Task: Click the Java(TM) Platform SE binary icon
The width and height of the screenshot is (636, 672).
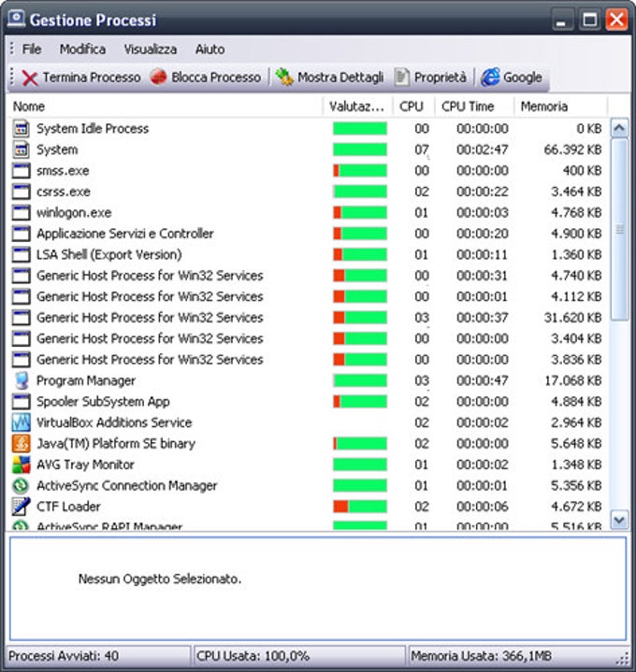Action: coord(21,444)
